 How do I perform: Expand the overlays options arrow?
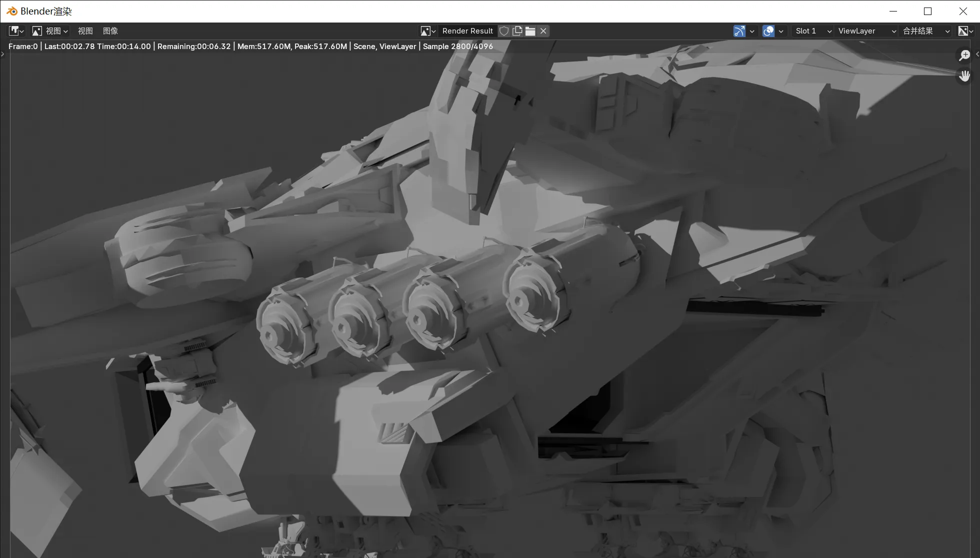[x=781, y=31]
